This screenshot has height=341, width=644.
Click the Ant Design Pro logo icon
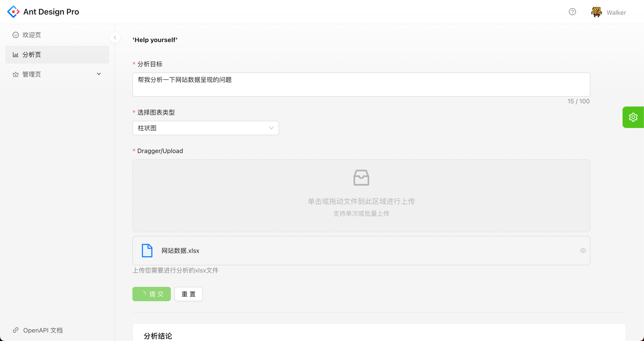click(x=13, y=12)
